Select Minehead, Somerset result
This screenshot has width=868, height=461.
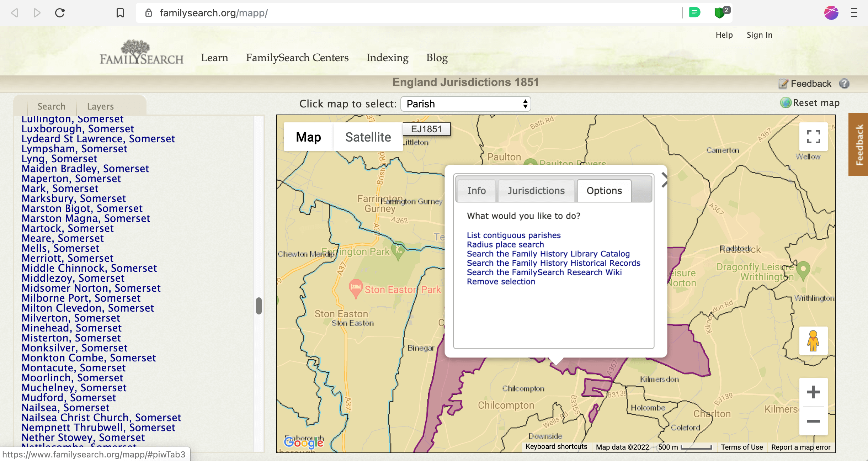pyautogui.click(x=71, y=328)
